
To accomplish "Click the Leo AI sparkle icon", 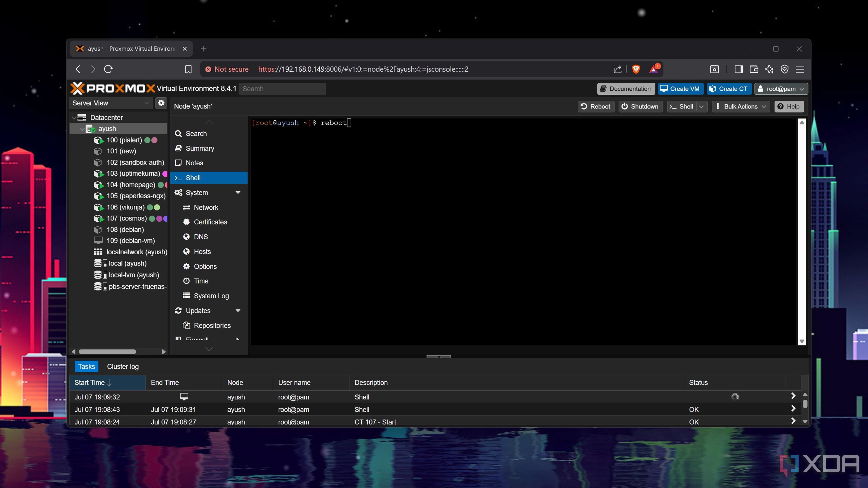I will point(769,69).
